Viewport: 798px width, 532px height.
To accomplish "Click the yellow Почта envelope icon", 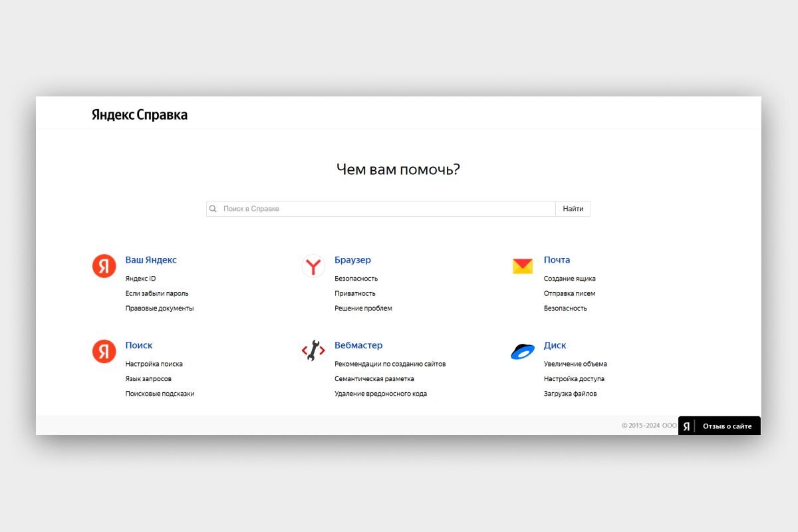I will pos(523,266).
